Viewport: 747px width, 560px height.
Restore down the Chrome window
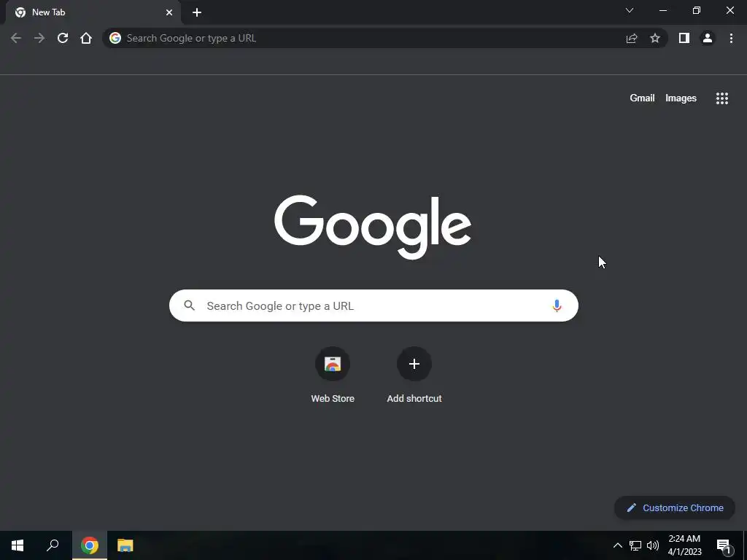697,10
